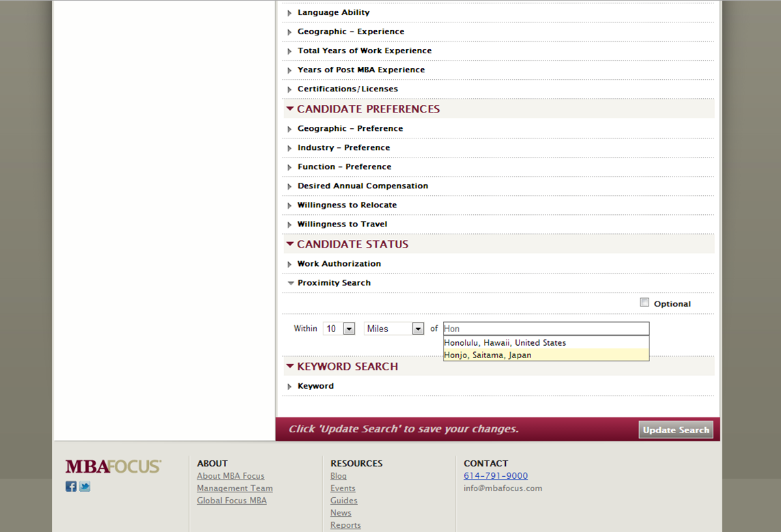Expand the Willingness to Relocate filter
781x532 pixels.
pyautogui.click(x=347, y=205)
